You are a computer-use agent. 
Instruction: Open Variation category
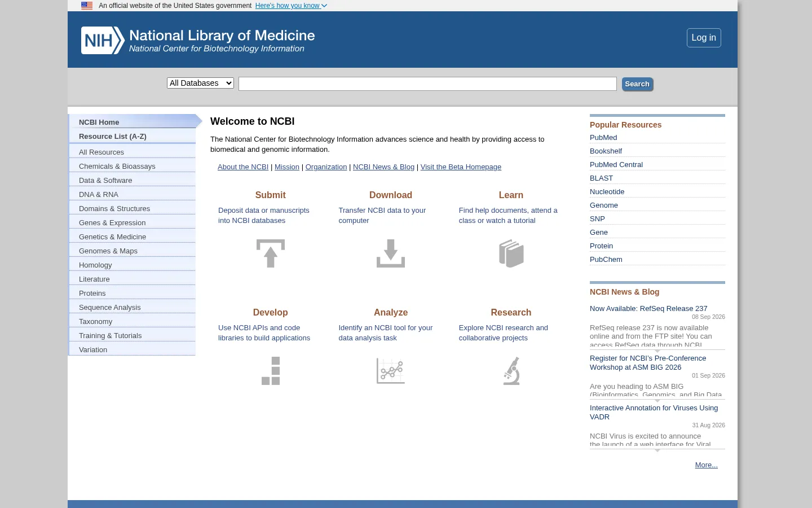coord(132,349)
